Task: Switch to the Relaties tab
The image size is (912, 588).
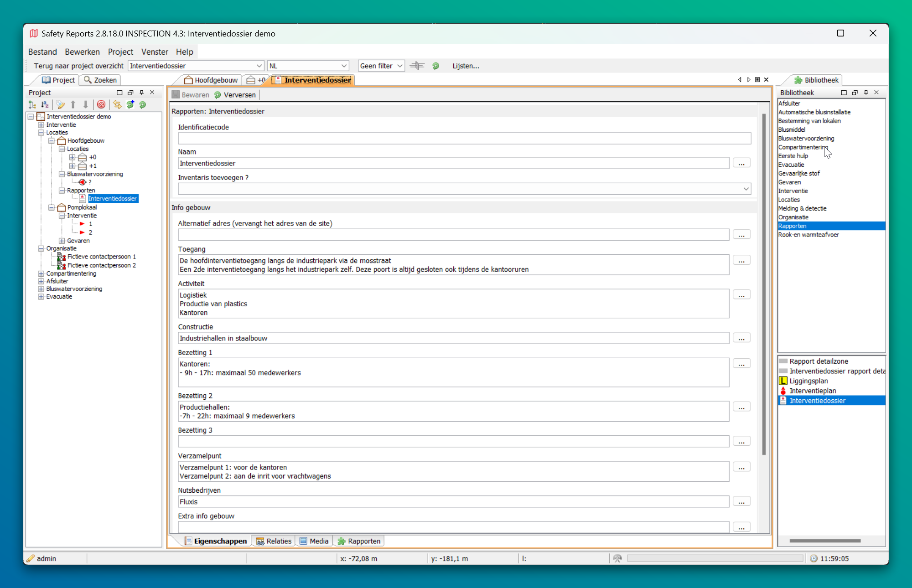Action: (274, 541)
